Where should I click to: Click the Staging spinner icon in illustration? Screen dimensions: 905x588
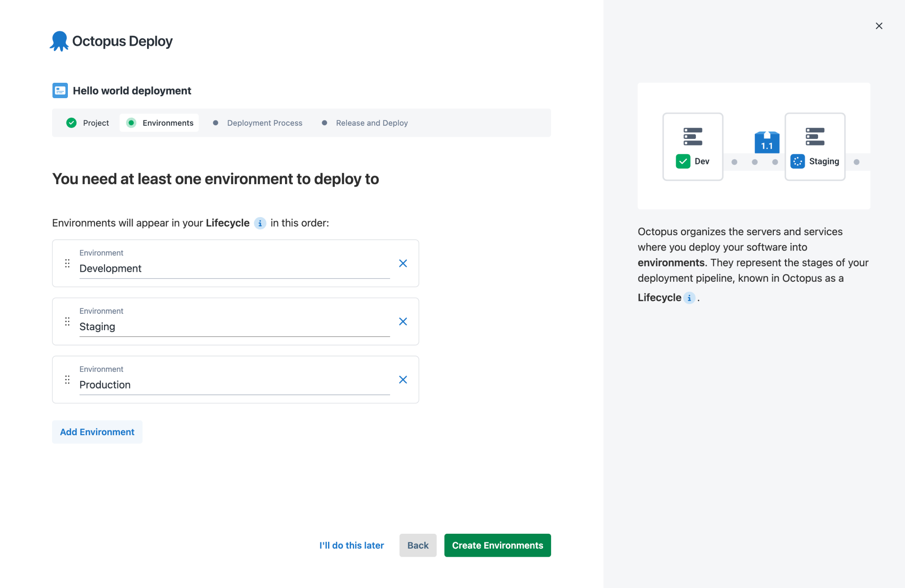click(x=797, y=161)
